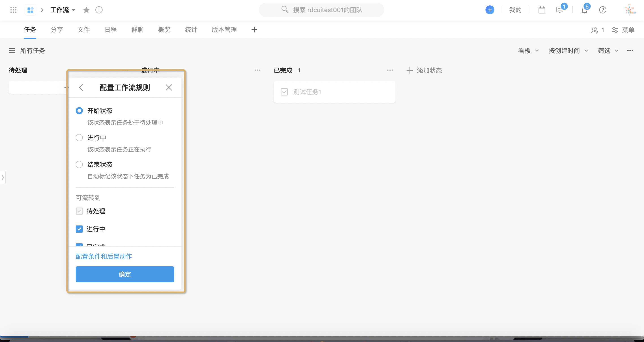Open 进行中 column more options
This screenshot has width=644, height=342.
(258, 70)
